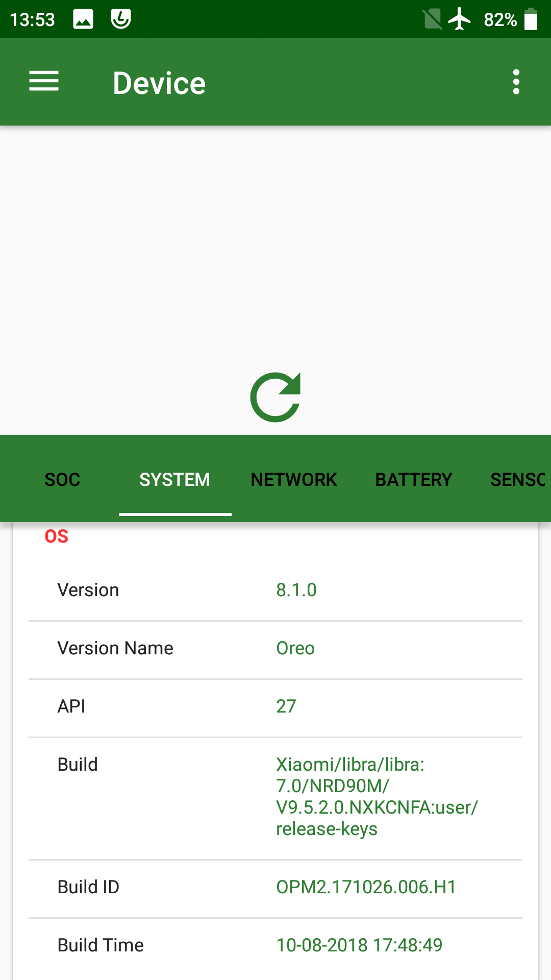Tap the battery icon in status bar
The image size is (551, 980).
pos(531,19)
